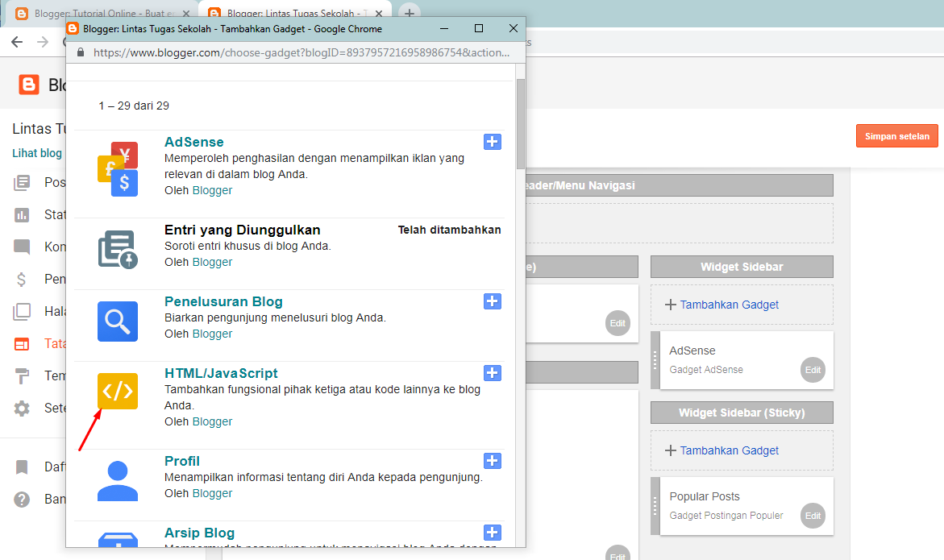Open the HTML/JavaScript title link
The height and width of the screenshot is (560, 944).
(221, 373)
